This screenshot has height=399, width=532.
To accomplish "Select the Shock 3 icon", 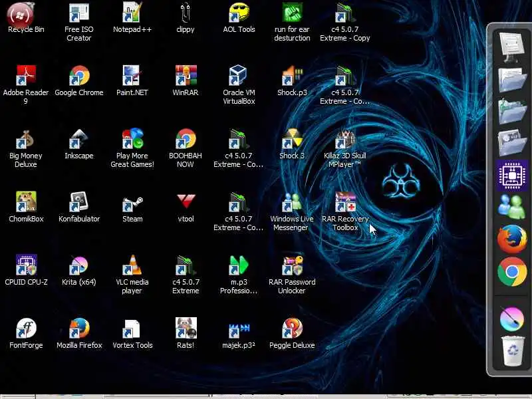I will (292, 139).
